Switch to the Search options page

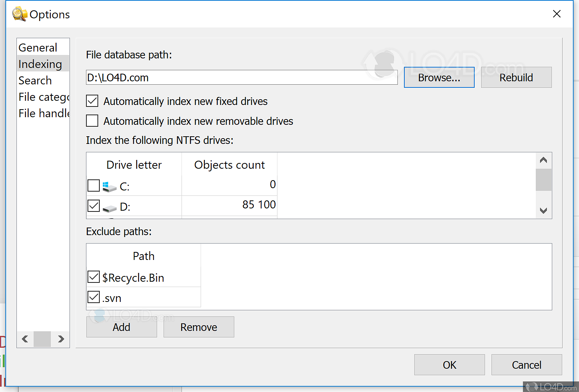(35, 81)
